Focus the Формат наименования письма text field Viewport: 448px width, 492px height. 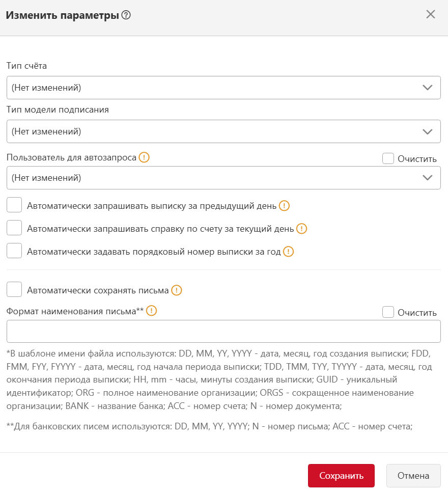(223, 332)
